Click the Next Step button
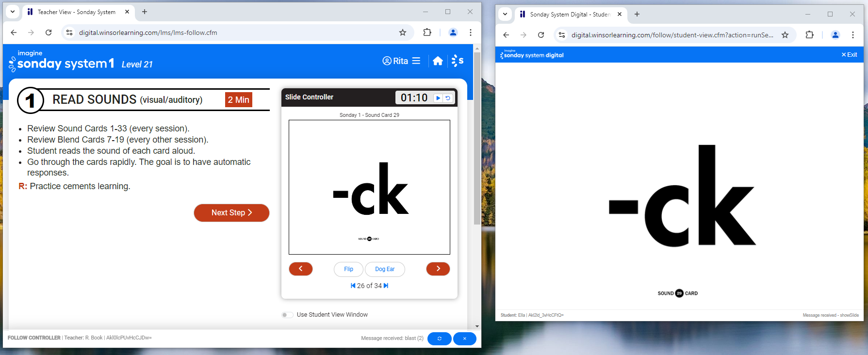Image resolution: width=868 pixels, height=355 pixels. click(x=231, y=213)
